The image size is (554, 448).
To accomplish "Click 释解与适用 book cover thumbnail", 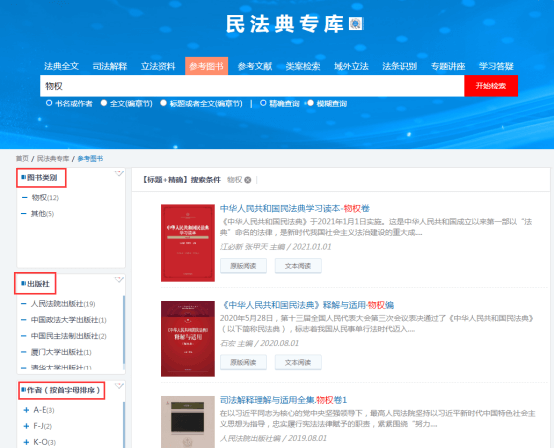I will [188, 339].
